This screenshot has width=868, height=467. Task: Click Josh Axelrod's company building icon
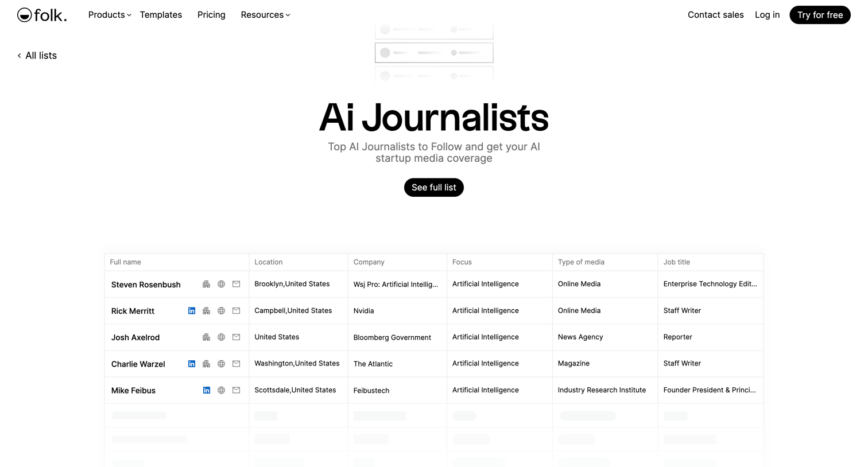[x=206, y=337]
